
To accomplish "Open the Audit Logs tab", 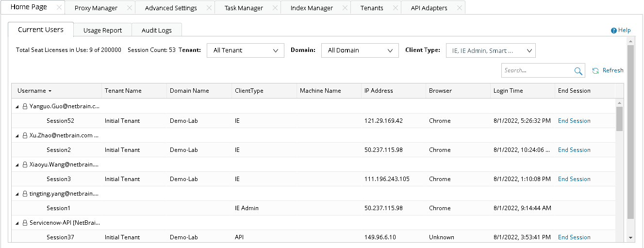I will pos(156,30).
